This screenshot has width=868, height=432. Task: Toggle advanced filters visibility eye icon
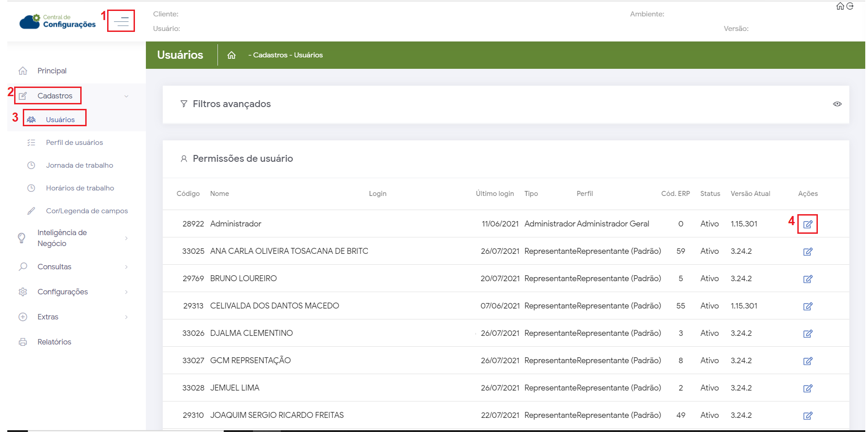pyautogui.click(x=837, y=104)
